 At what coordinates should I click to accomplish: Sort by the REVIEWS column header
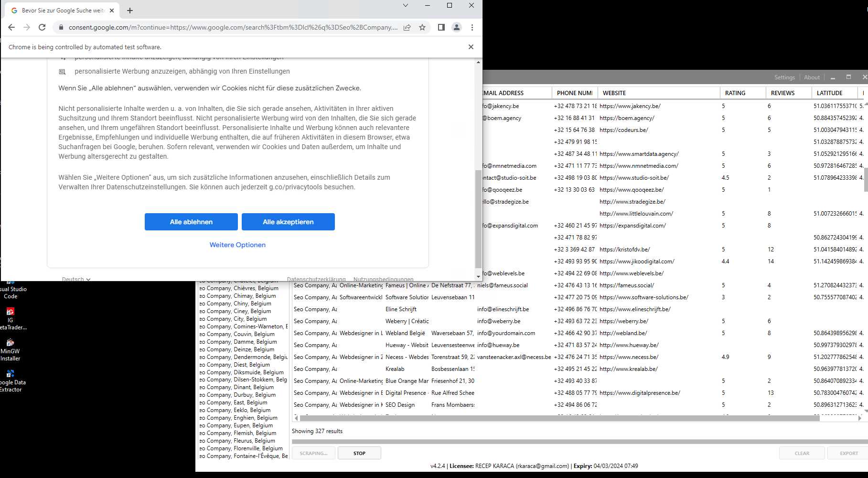[x=789, y=93]
